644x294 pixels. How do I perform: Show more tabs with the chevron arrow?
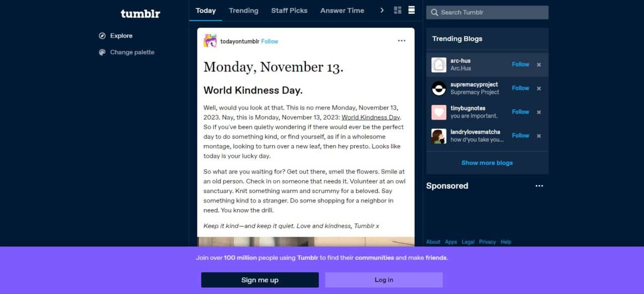(x=382, y=10)
